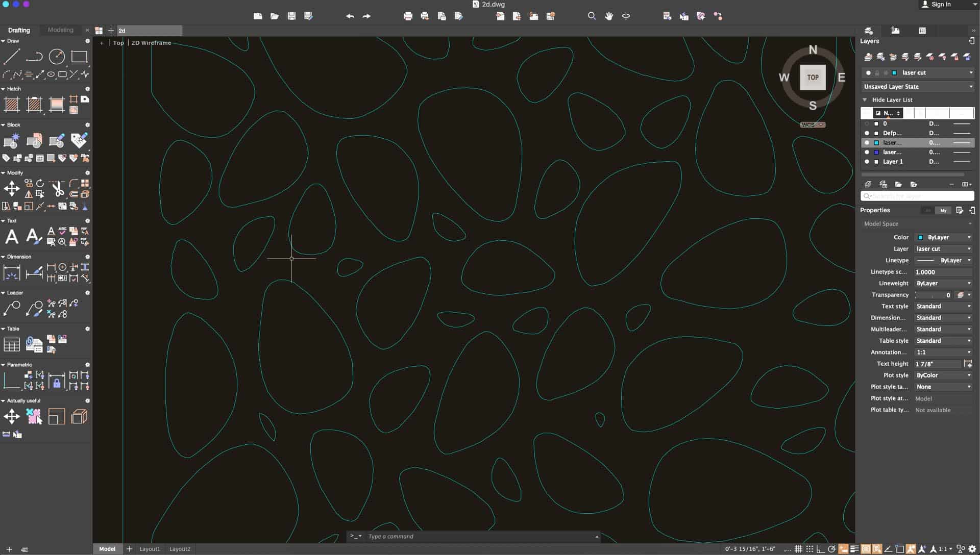Screen dimensions: 980x555
Task: Toggle visibility of Layer 1
Action: click(867, 162)
